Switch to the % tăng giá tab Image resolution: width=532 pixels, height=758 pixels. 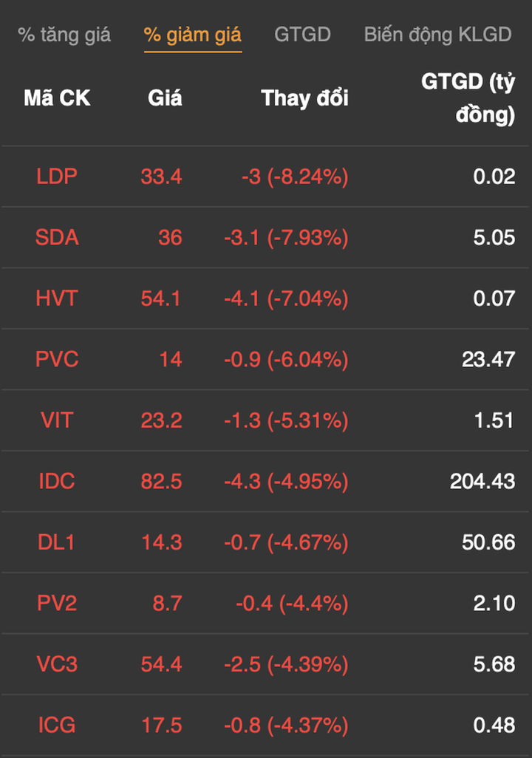click(64, 35)
